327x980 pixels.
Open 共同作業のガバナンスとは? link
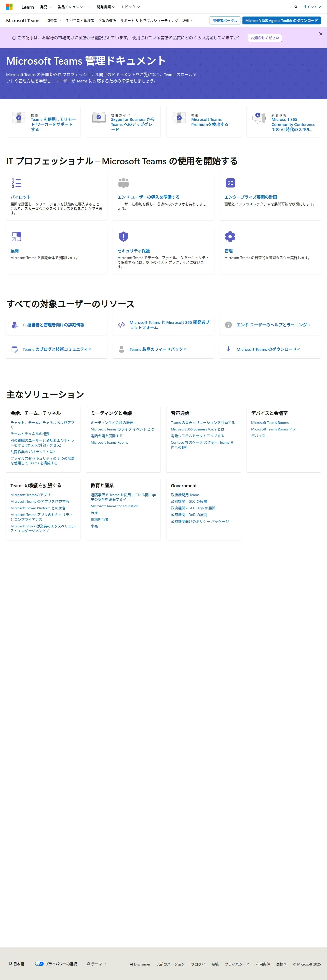(x=32, y=452)
